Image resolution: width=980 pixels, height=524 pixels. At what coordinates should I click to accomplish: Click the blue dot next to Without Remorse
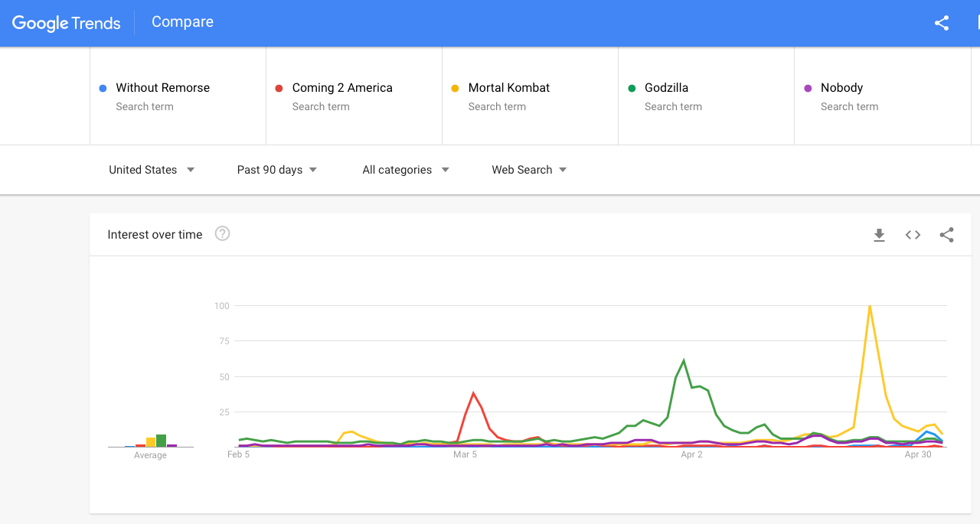(x=103, y=89)
